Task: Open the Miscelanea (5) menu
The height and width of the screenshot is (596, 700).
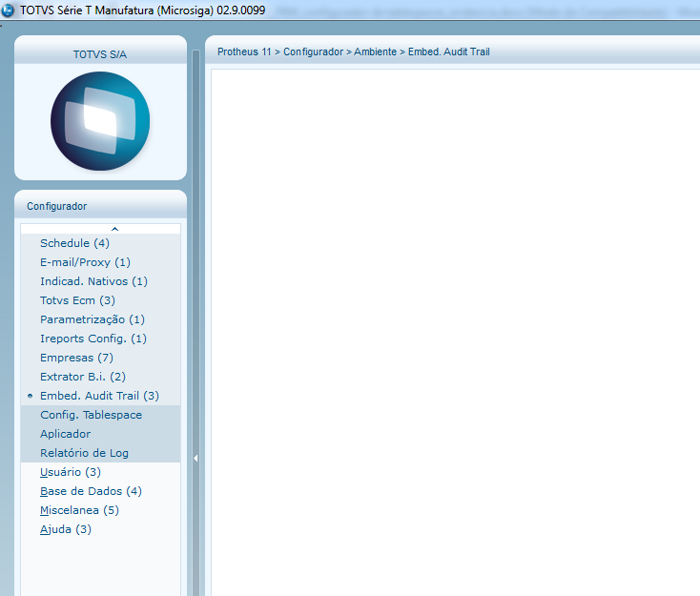Action: (79, 510)
